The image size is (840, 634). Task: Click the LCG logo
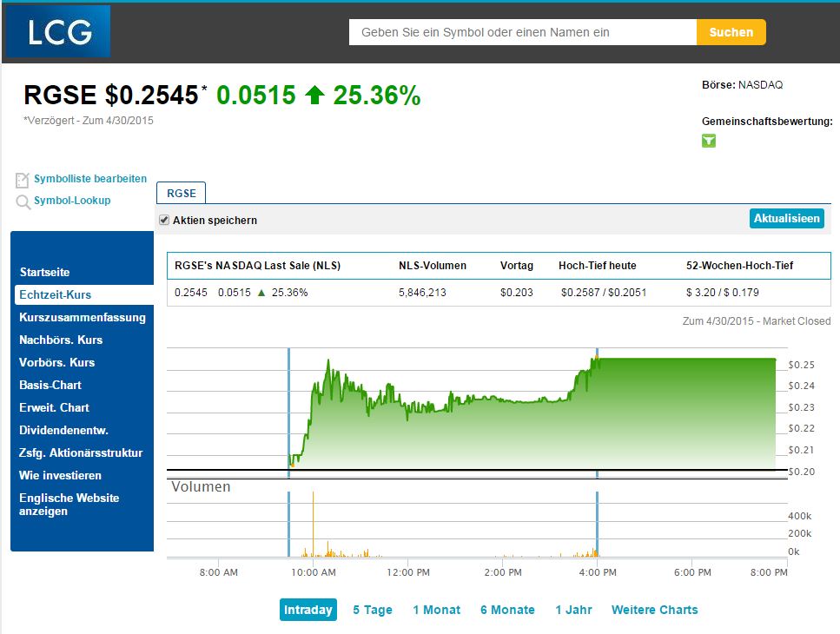click(58, 31)
